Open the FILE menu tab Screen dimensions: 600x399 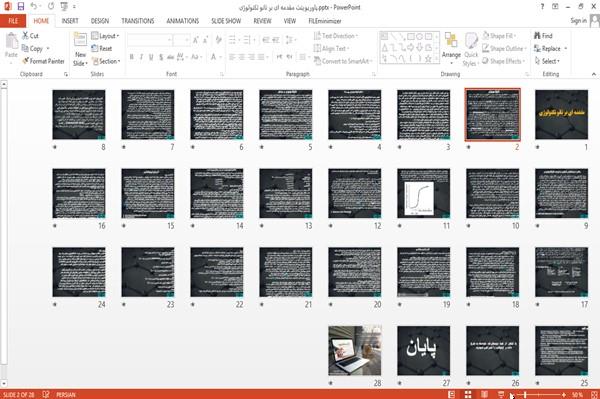[x=13, y=21]
